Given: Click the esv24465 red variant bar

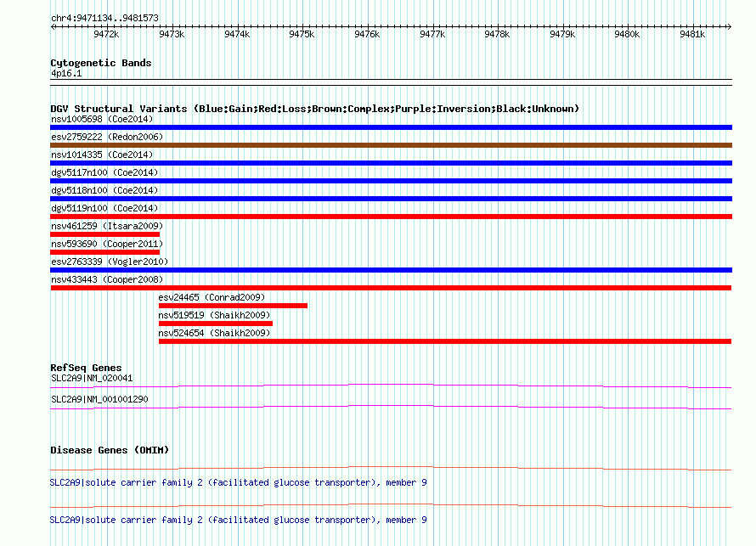Looking at the screenshot, I should pos(233,306).
